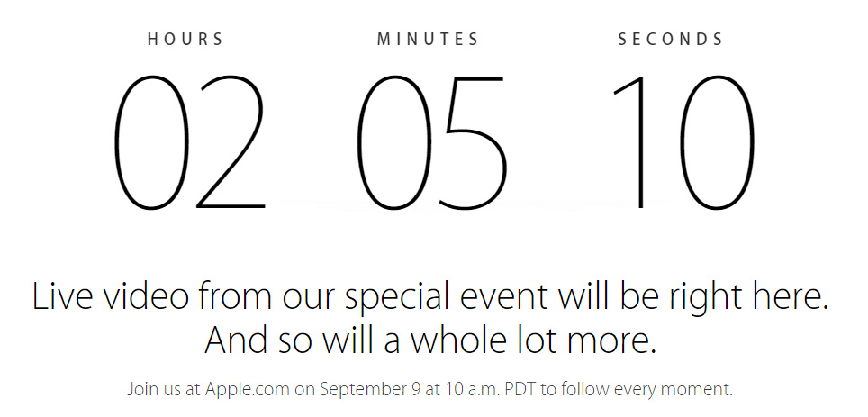Click the HOURS label above the countdown
Image resolution: width=868 pixels, height=417 pixels.
point(185,40)
